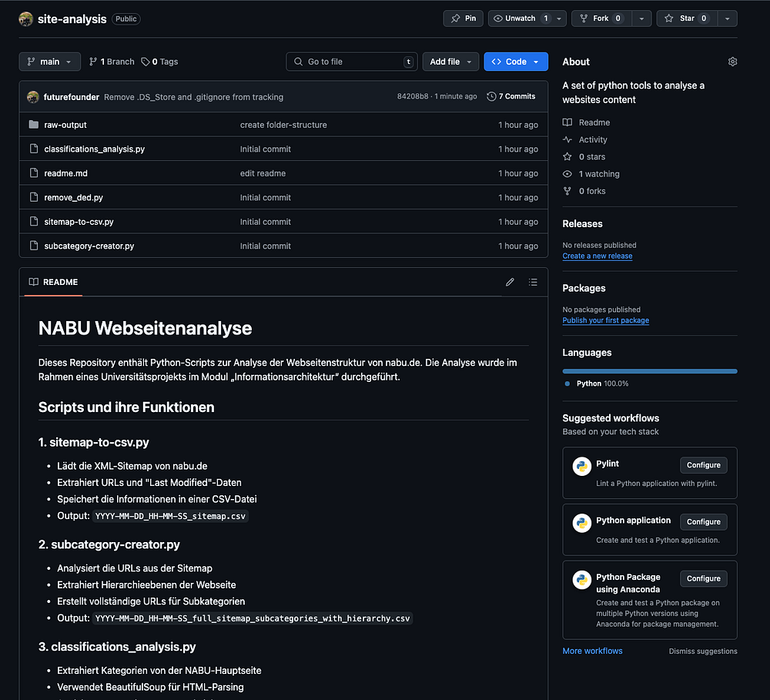Click the file icon beside remove_ded.py
The width and height of the screenshot is (770, 700).
tap(33, 197)
